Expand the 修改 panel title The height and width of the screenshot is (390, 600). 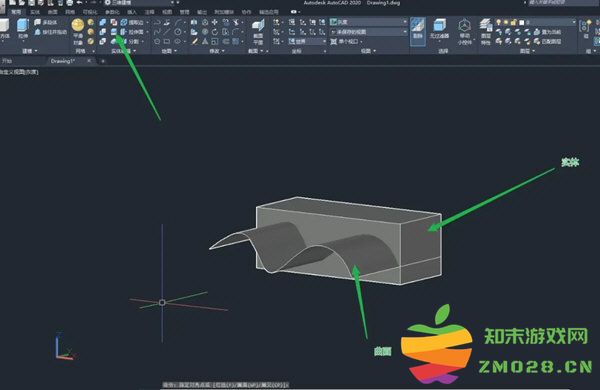tap(216, 51)
